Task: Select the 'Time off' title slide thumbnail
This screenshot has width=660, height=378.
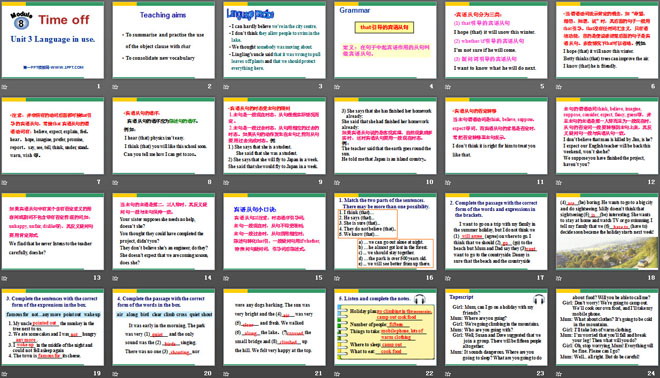Action: pos(53,40)
